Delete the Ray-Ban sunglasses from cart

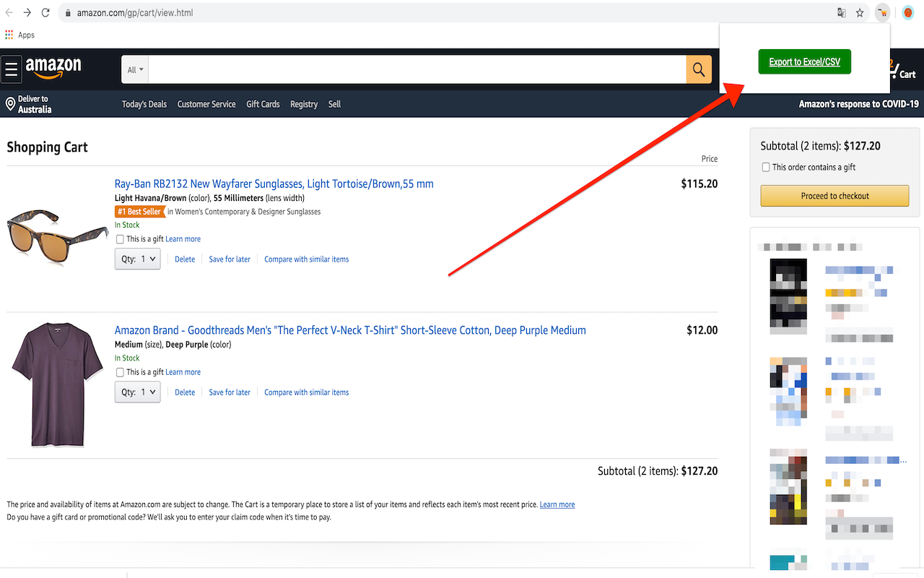[x=185, y=259]
